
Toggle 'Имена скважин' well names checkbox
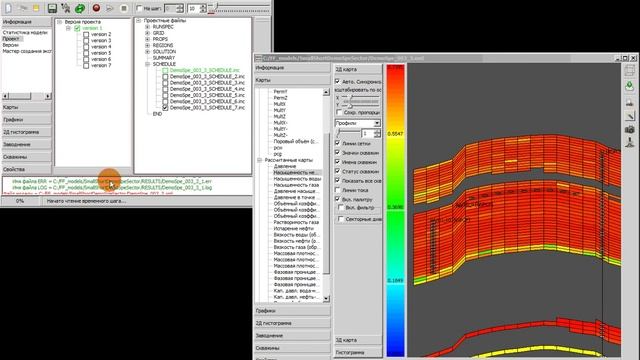(338, 162)
